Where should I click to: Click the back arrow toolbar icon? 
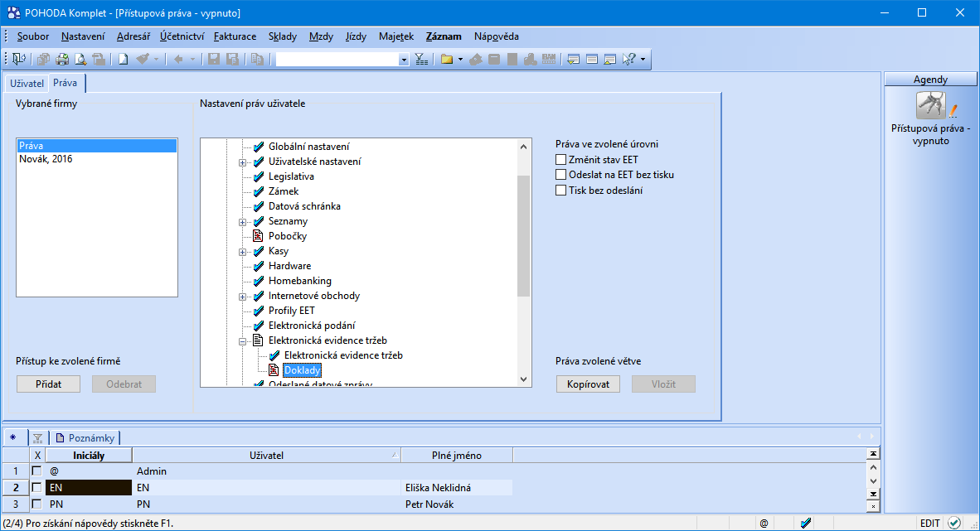(179, 60)
